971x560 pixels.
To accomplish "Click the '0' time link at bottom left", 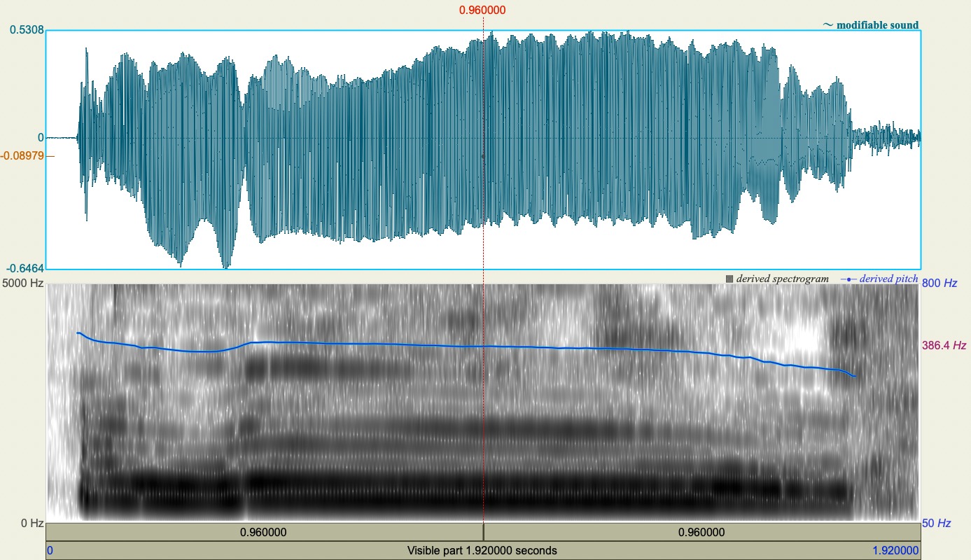I will pyautogui.click(x=48, y=550).
